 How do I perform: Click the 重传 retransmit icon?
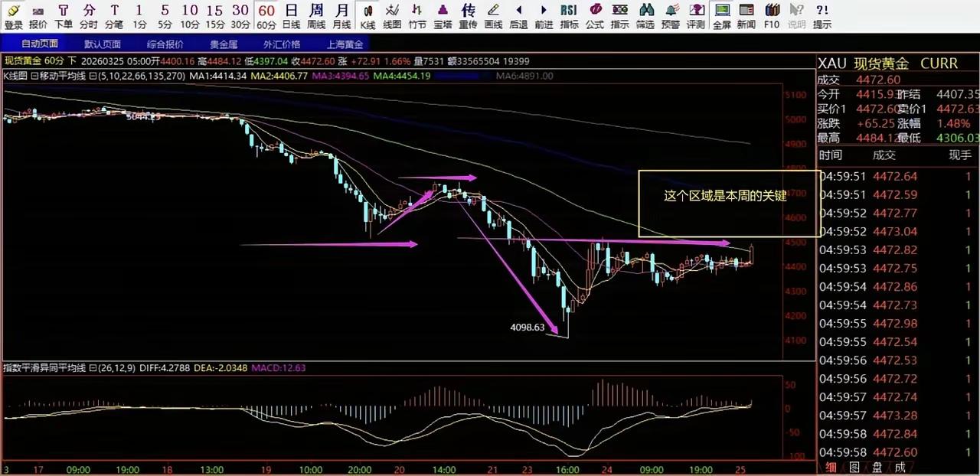pos(468,15)
